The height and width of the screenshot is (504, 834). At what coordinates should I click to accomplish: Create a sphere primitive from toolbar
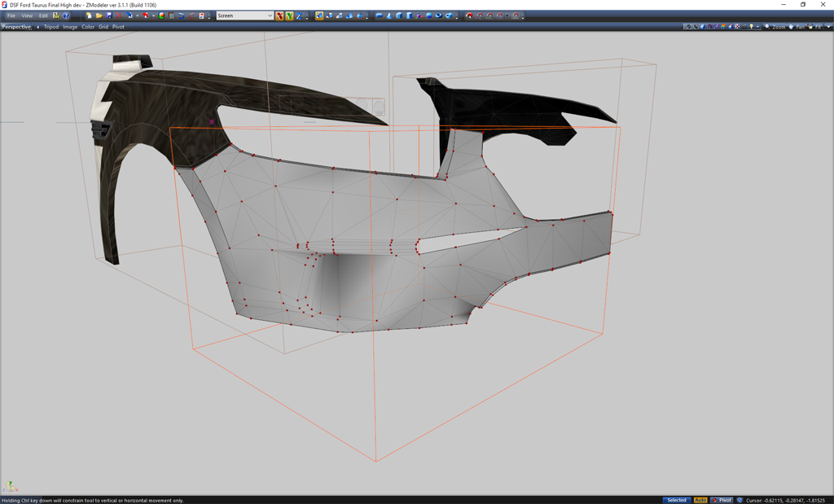[428, 15]
